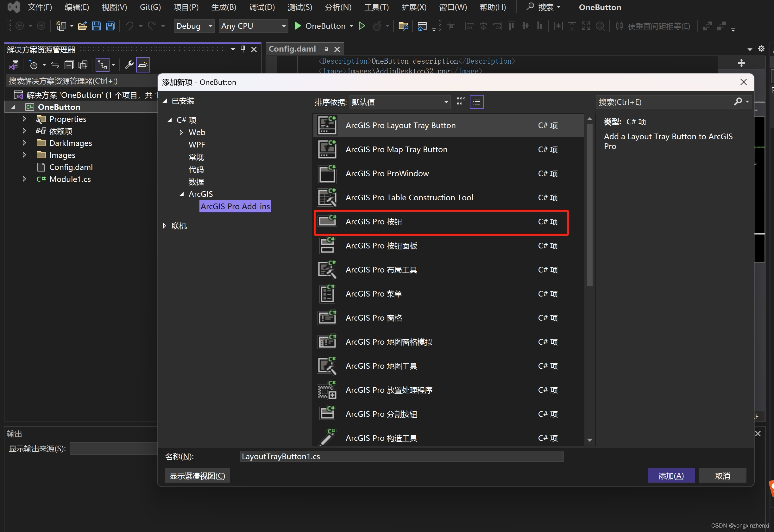The width and height of the screenshot is (774, 532).
Task: Start without debugging using outlined play icon
Action: [362, 26]
